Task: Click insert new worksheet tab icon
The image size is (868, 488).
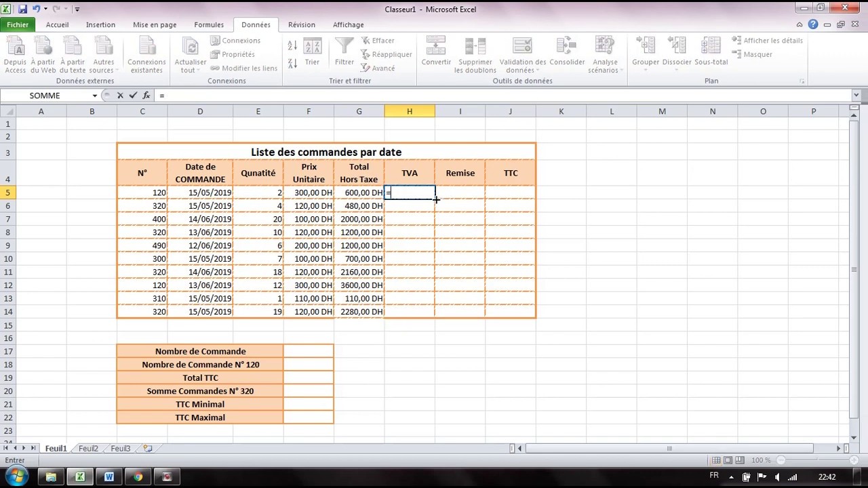Action: pyautogui.click(x=148, y=449)
